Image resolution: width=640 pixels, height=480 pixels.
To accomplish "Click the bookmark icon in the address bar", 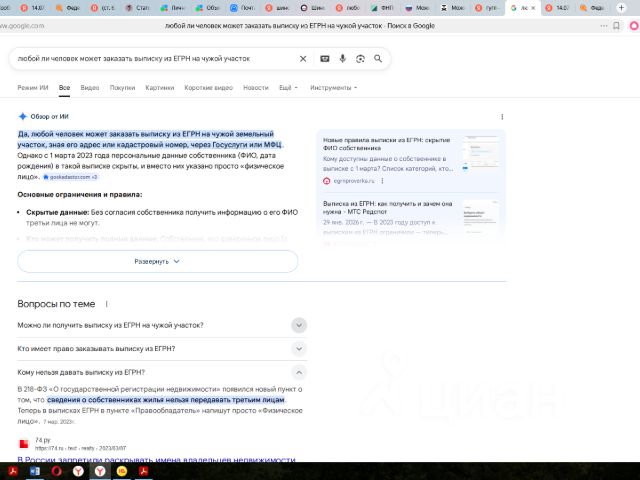I will (616, 26).
